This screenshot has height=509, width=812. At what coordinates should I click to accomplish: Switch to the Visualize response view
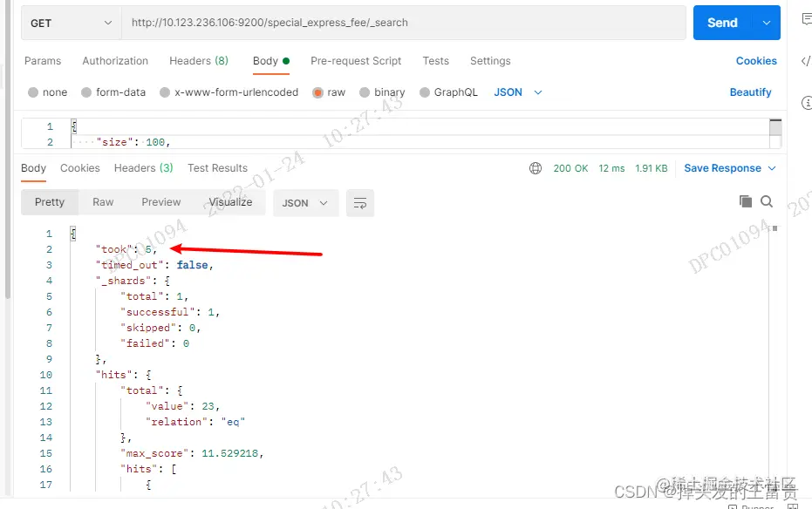(x=230, y=202)
